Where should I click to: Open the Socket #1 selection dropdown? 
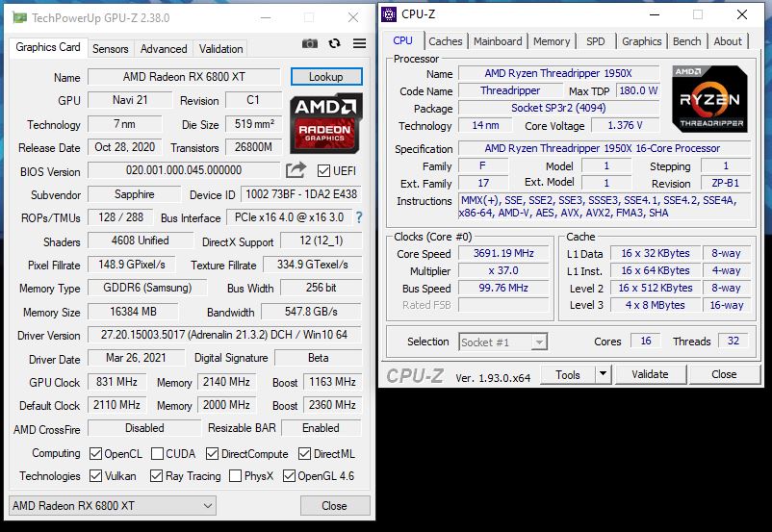pos(502,342)
